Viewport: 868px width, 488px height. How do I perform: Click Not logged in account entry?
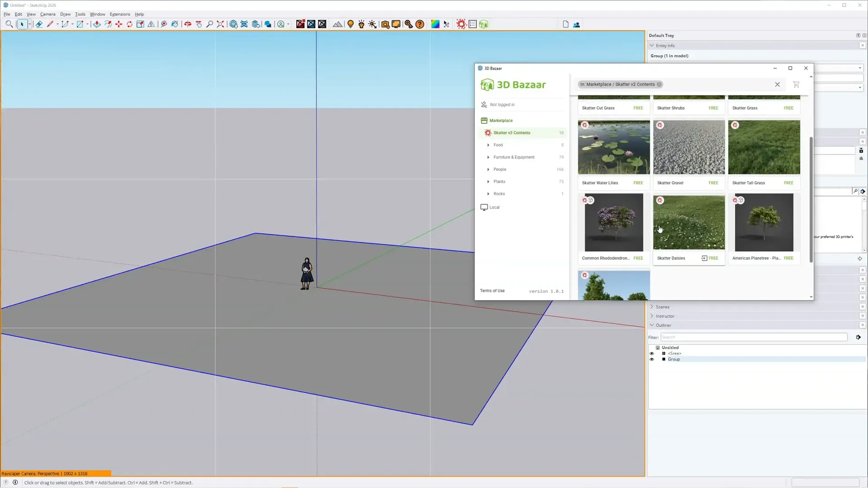tap(502, 105)
